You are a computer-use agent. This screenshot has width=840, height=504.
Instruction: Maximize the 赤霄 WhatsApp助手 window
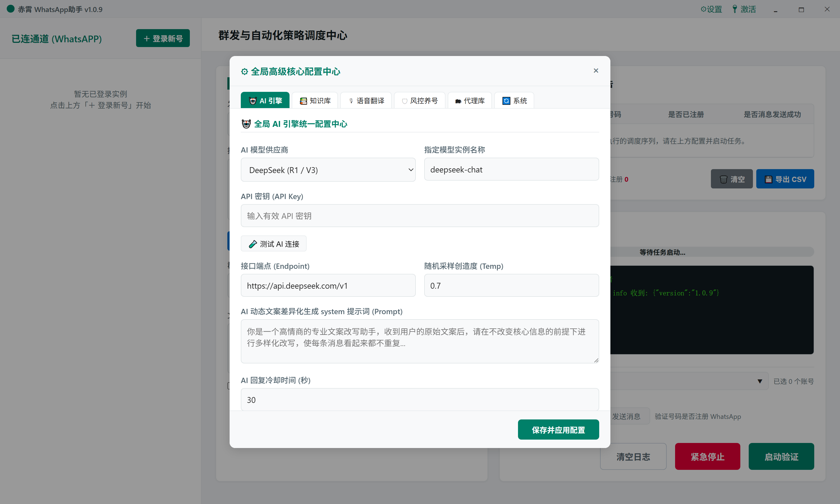tap(801, 10)
